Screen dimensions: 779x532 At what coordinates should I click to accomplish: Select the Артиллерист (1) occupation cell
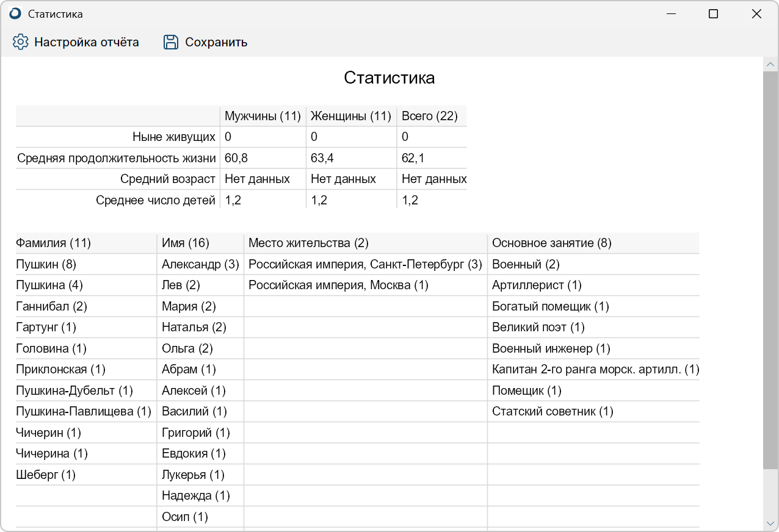[593, 285]
